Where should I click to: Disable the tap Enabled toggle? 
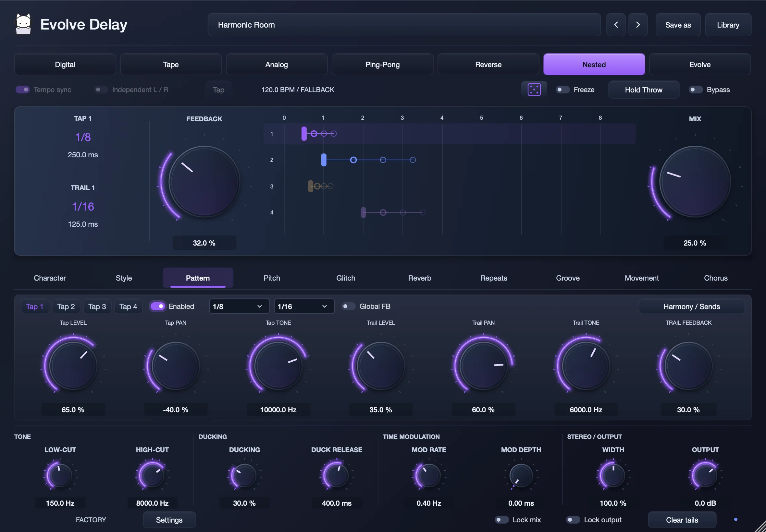pos(157,306)
